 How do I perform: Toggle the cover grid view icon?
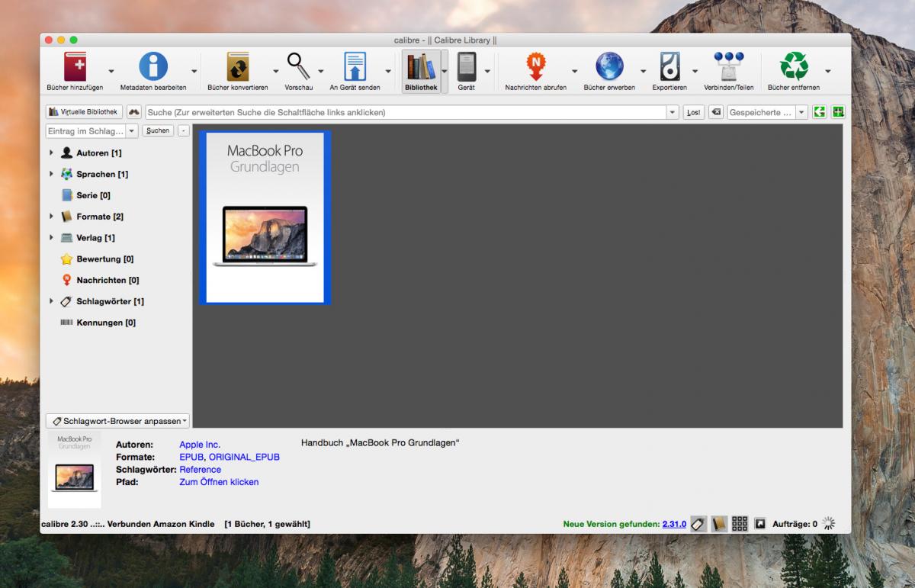point(740,524)
